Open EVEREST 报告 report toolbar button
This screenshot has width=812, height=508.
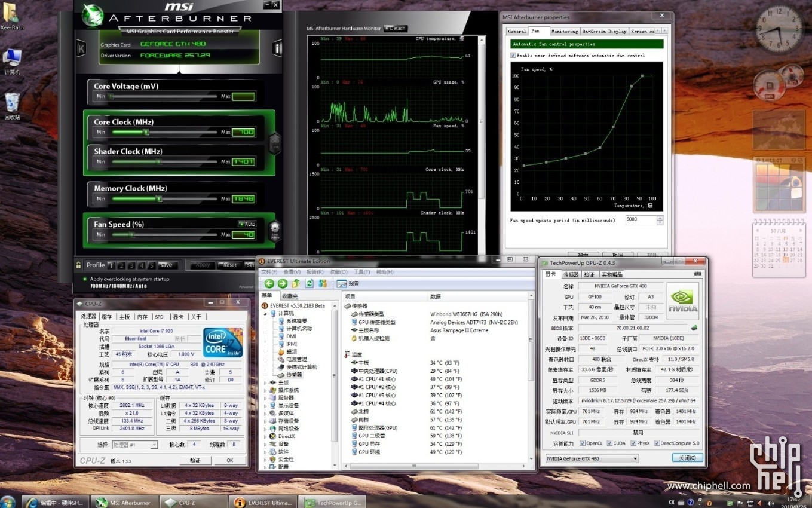click(348, 283)
